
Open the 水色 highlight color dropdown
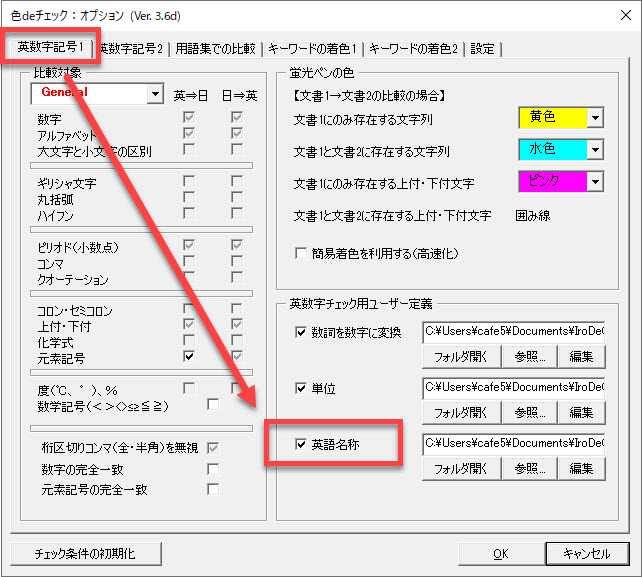click(595, 150)
